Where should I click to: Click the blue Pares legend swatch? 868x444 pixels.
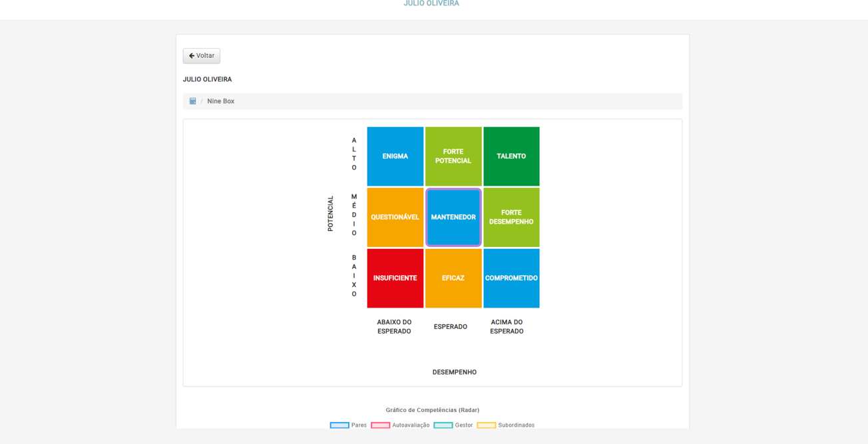tap(339, 425)
